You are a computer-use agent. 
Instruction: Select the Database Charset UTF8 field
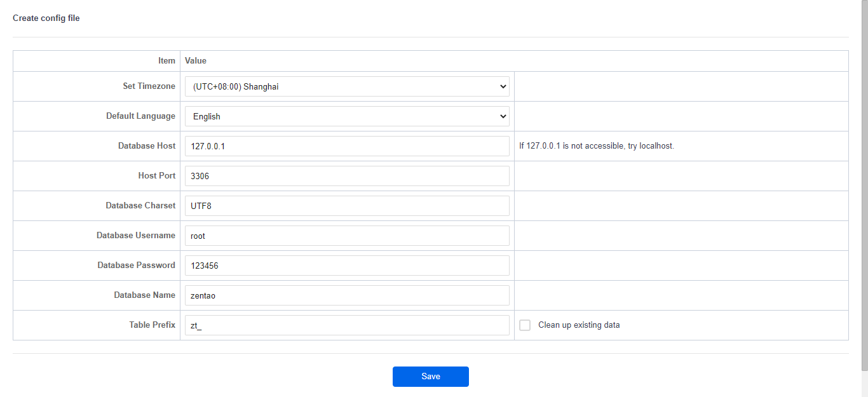347,206
